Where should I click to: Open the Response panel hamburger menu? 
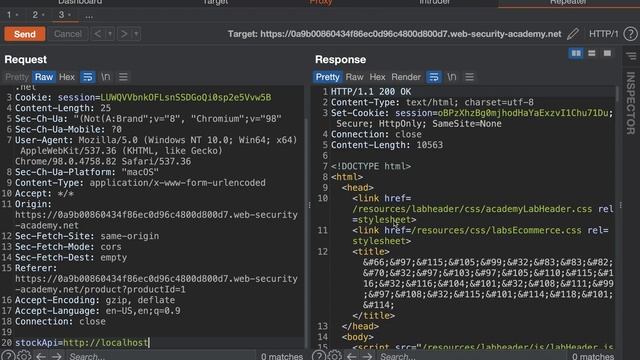tap(469, 77)
